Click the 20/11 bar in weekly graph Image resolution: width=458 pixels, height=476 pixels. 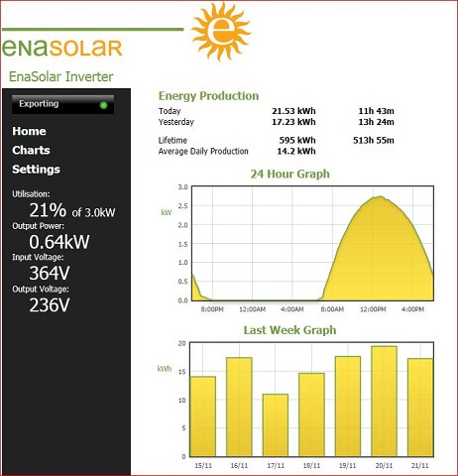point(384,402)
